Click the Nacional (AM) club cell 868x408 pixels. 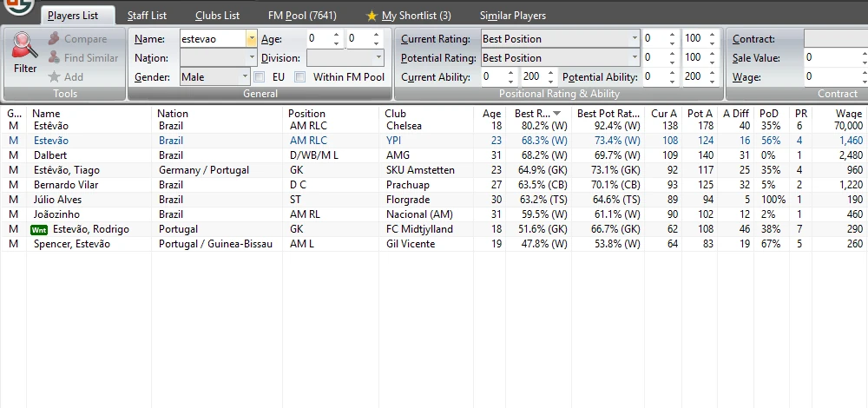[x=418, y=214]
